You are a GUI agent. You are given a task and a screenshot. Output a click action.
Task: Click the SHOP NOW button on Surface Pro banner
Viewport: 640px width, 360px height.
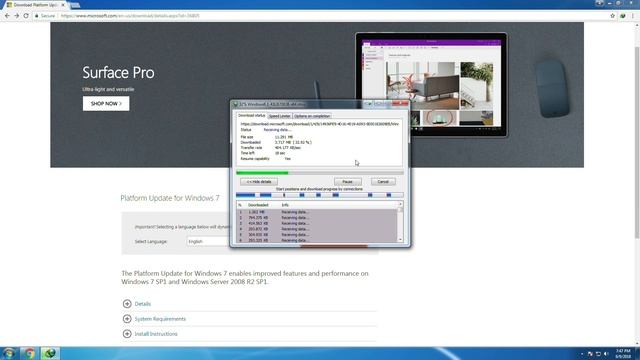pos(106,104)
